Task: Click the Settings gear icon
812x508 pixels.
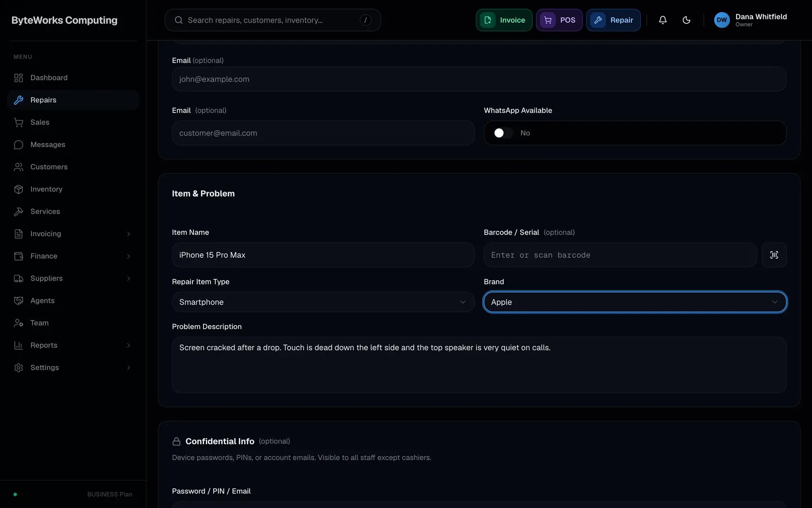Action: 19,368
